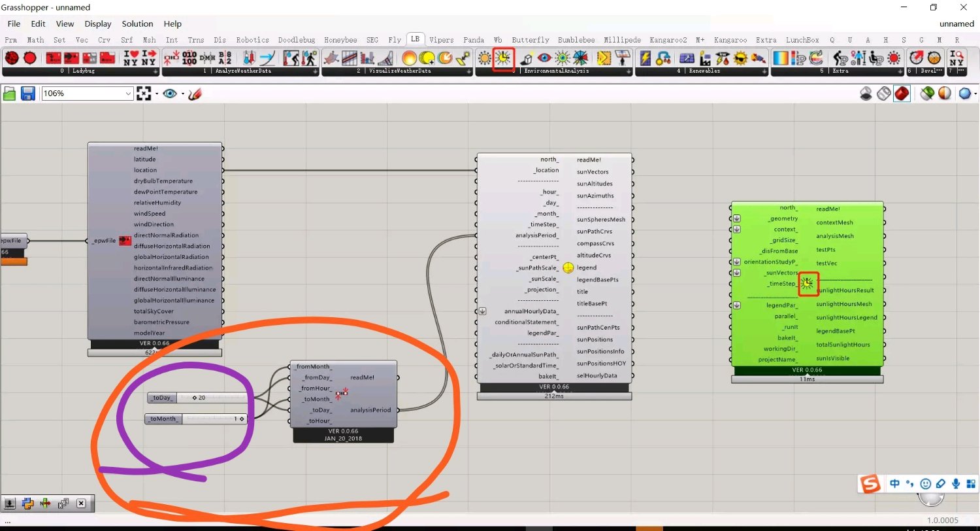Open the Solution menu

pyautogui.click(x=137, y=24)
